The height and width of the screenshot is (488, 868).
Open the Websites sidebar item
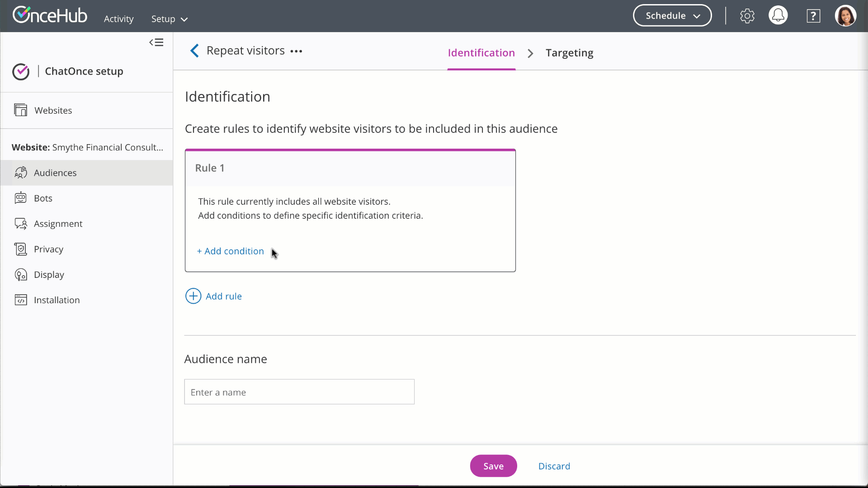(53, 110)
